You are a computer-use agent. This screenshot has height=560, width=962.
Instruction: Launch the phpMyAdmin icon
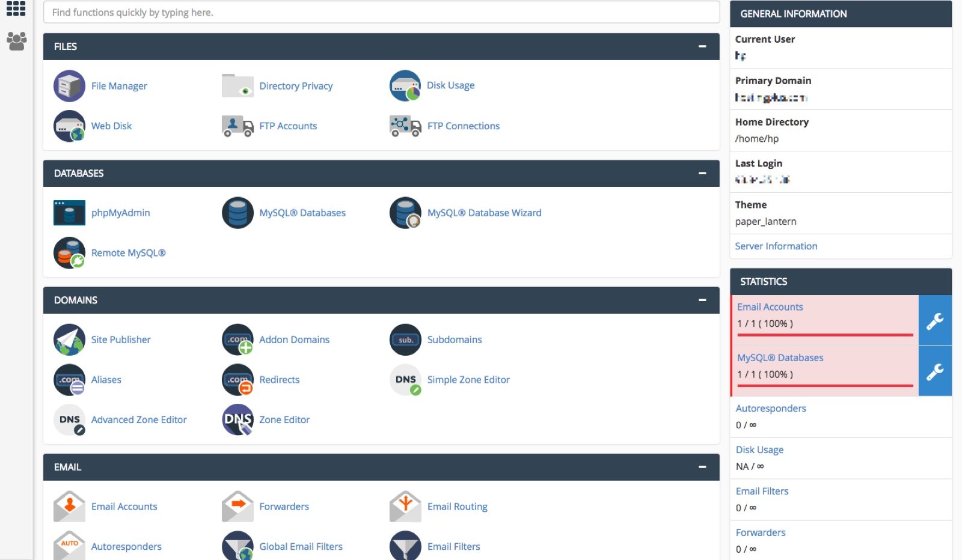pos(69,213)
